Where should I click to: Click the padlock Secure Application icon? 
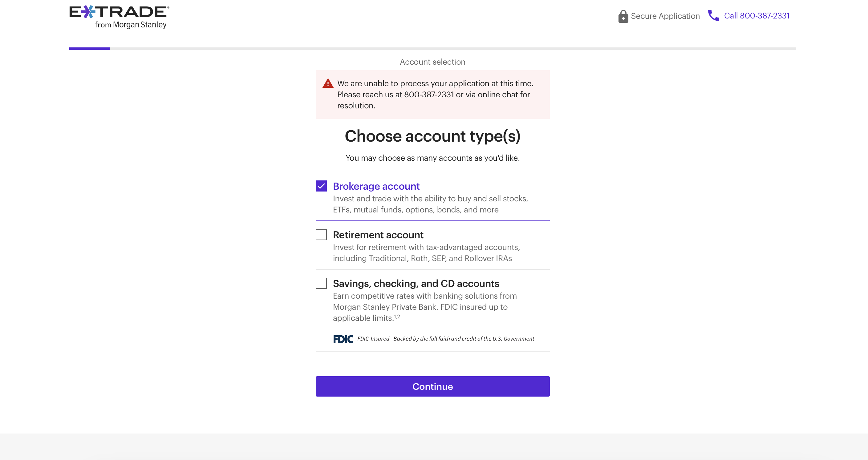(x=623, y=16)
